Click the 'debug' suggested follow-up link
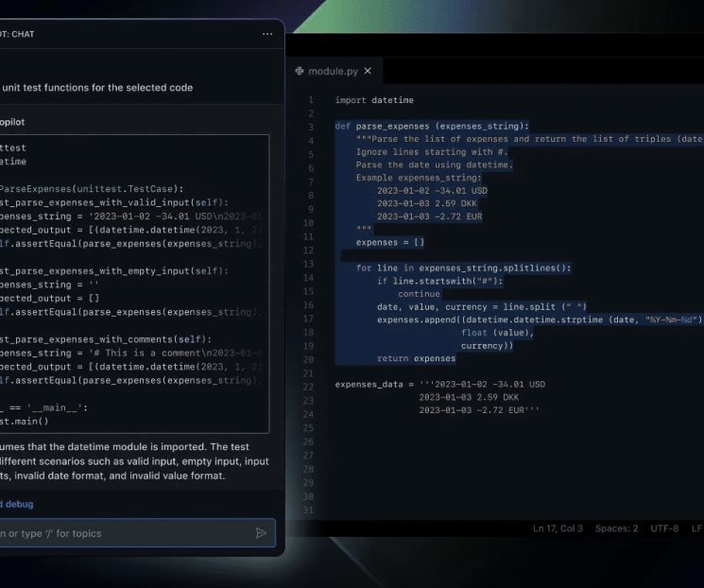The image size is (704, 588). click(x=19, y=504)
